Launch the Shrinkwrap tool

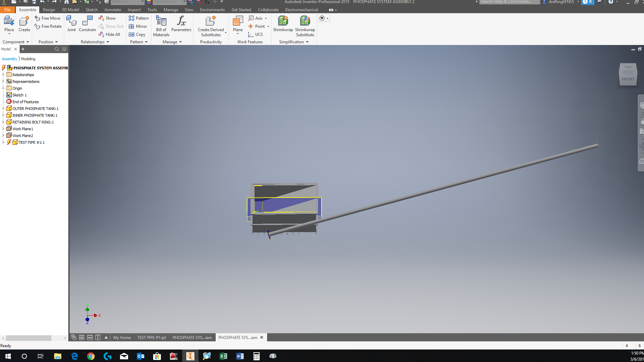(x=283, y=24)
